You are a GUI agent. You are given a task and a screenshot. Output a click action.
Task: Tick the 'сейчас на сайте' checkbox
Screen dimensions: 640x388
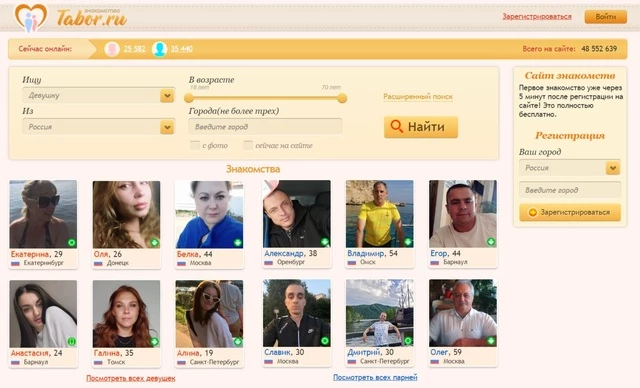coord(248,145)
